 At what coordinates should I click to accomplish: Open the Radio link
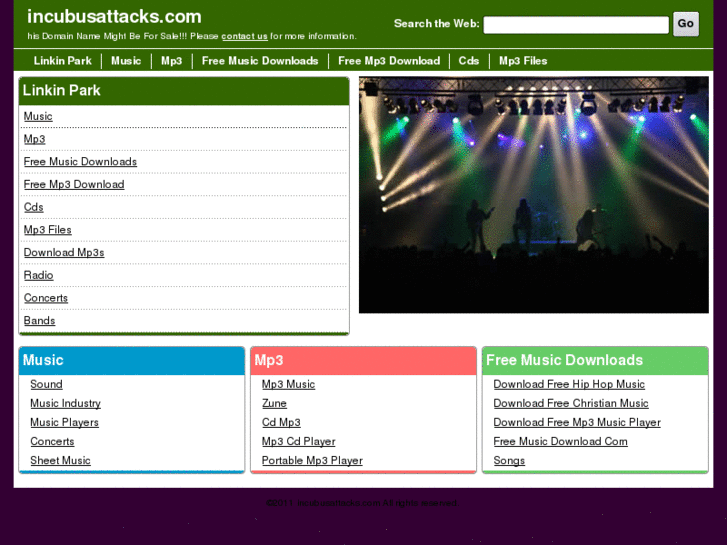(x=38, y=276)
